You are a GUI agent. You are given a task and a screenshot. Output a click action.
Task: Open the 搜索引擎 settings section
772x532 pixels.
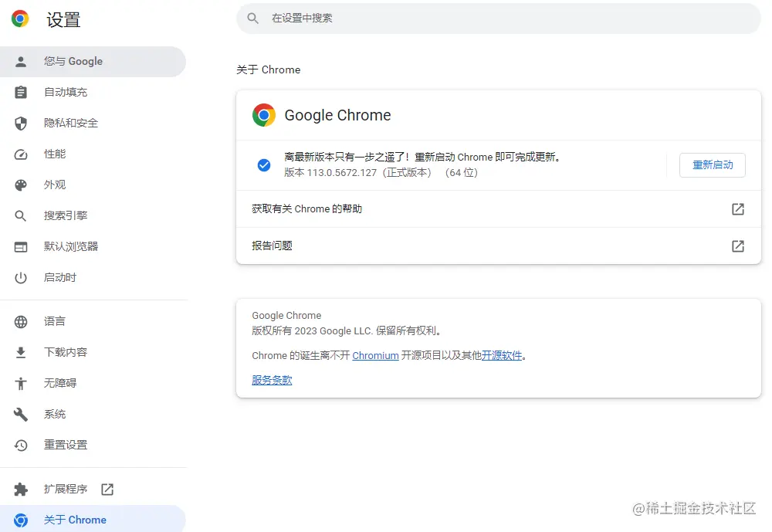coord(66,216)
